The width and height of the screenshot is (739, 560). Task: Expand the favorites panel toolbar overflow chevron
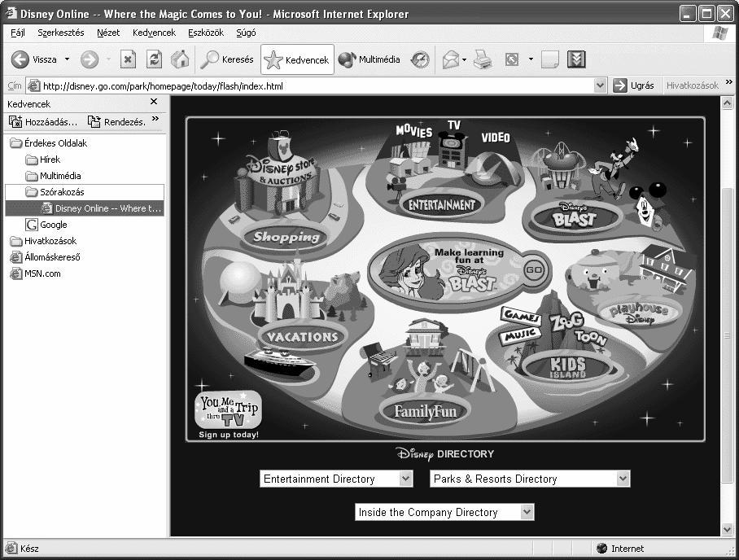tap(155, 118)
